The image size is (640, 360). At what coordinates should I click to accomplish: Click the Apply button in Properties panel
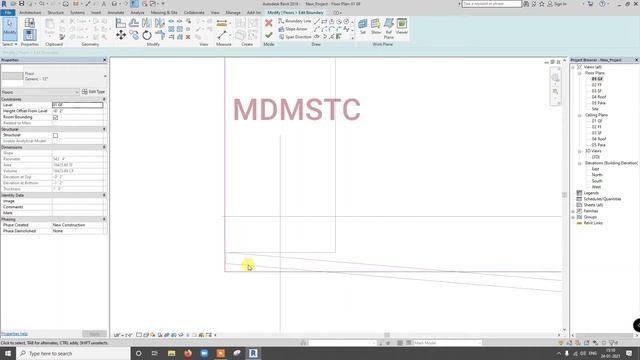pyautogui.click(x=94, y=334)
